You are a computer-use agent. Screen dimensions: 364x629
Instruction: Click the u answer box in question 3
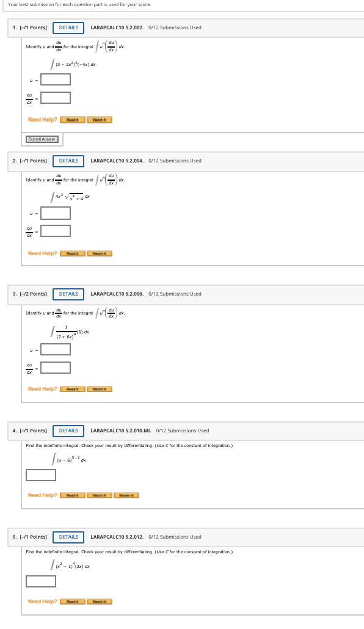[x=55, y=349]
